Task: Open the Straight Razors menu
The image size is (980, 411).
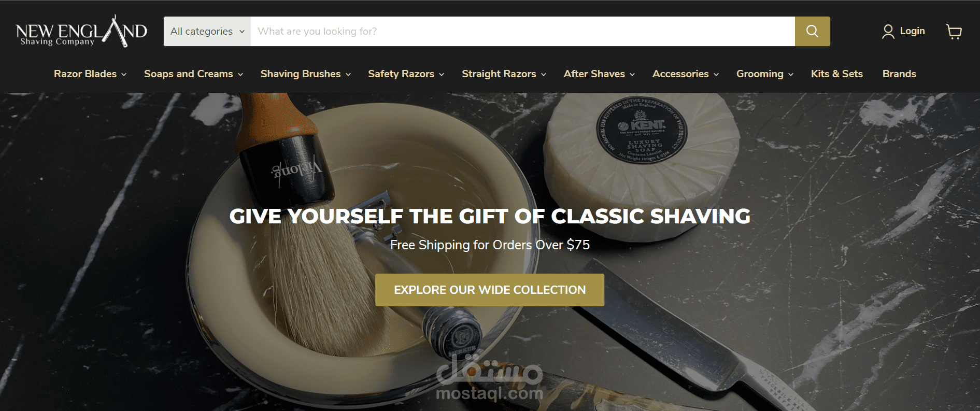Action: coord(504,74)
